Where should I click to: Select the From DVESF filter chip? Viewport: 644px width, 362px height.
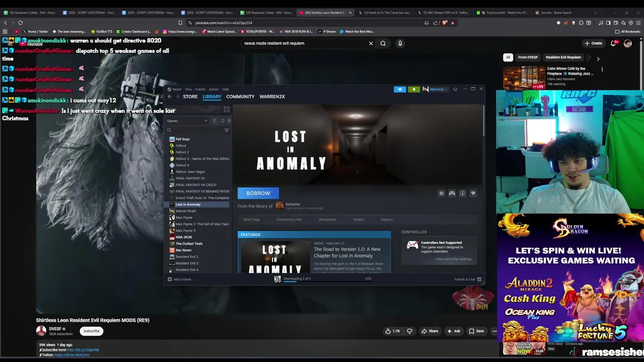[x=528, y=57]
